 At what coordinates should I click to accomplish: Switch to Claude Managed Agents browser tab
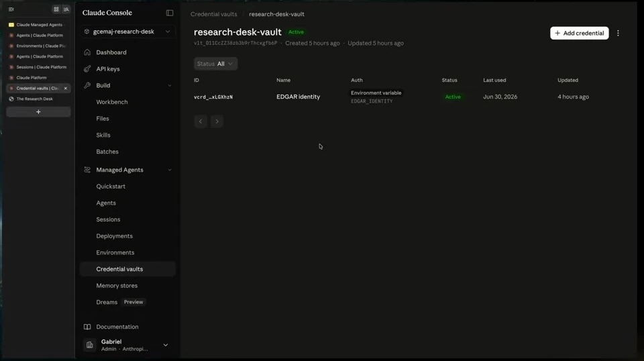(38, 25)
